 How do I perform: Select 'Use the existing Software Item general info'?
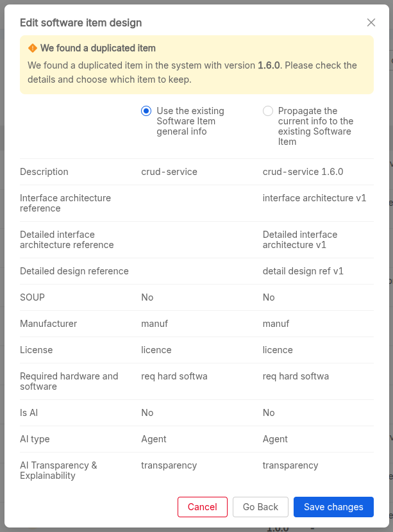click(146, 110)
